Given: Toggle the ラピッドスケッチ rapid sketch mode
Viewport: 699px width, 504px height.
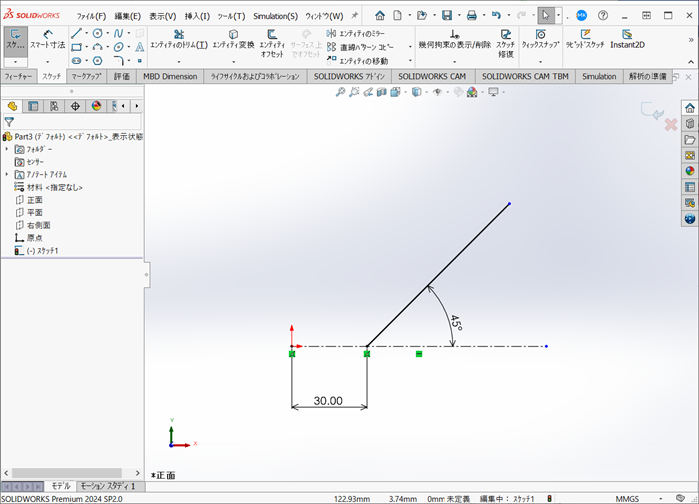Looking at the screenshot, I should 585,40.
